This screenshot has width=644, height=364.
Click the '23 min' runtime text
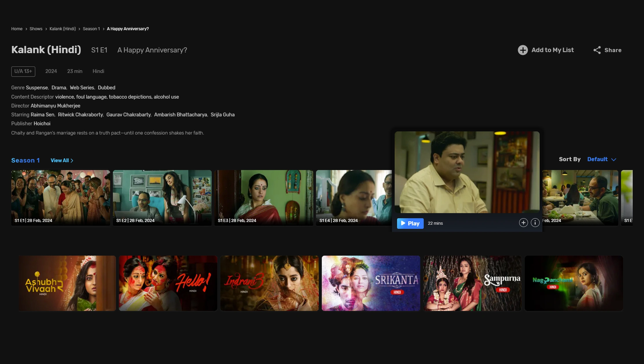75,71
